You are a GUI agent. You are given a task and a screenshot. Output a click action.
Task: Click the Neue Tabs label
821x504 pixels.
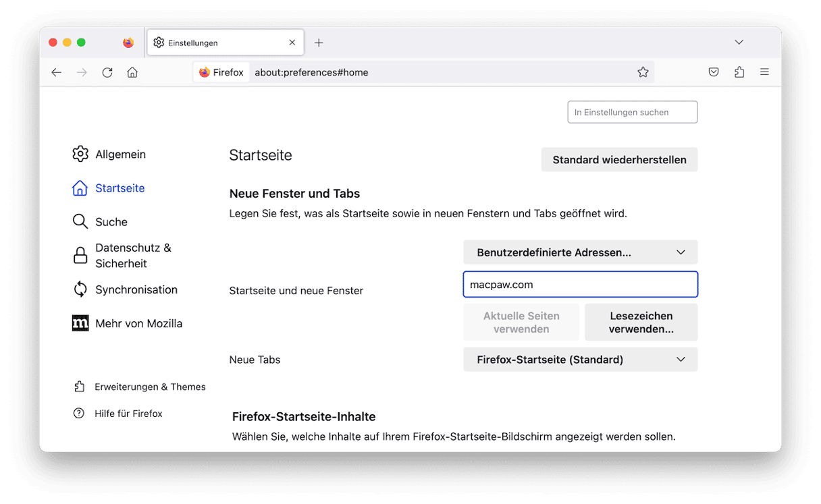255,360
